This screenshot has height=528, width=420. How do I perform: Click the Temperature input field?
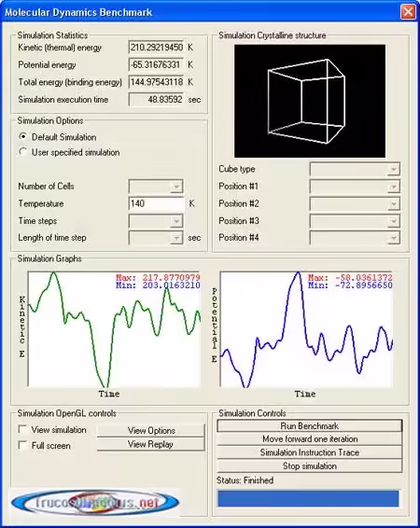156,203
